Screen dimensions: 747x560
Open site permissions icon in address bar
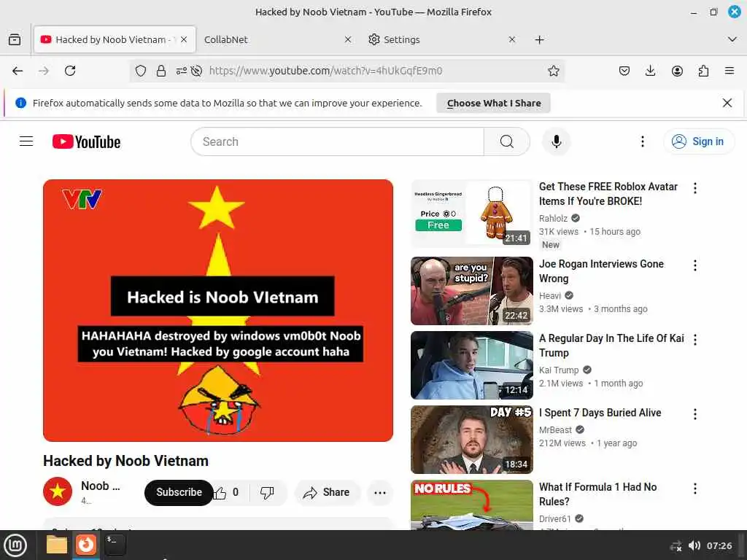click(181, 71)
